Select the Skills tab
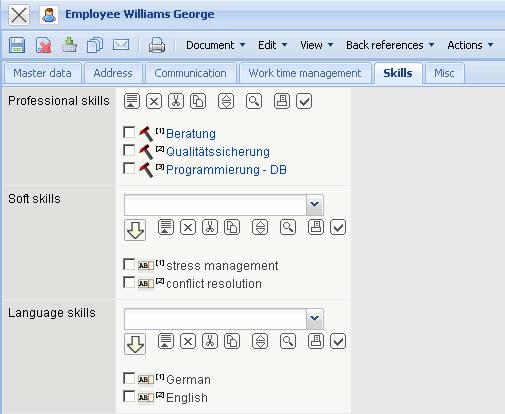This screenshot has width=505, height=414. pos(398,73)
